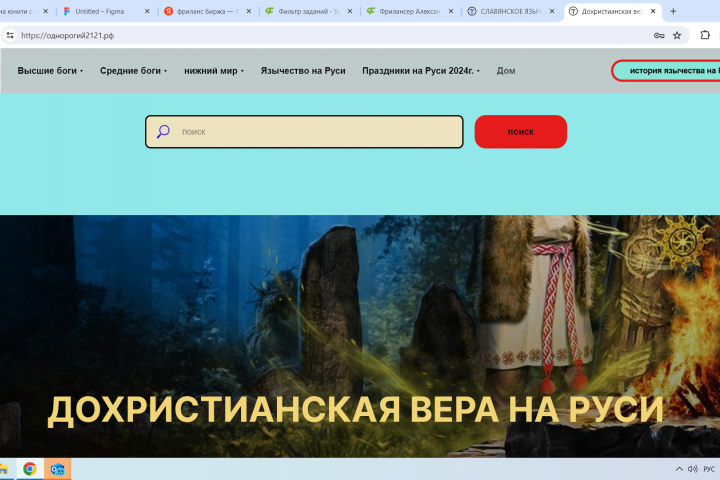Viewport: 720px width, 480px height.
Task: Expand the Средние боги dropdown menu
Action: [133, 71]
